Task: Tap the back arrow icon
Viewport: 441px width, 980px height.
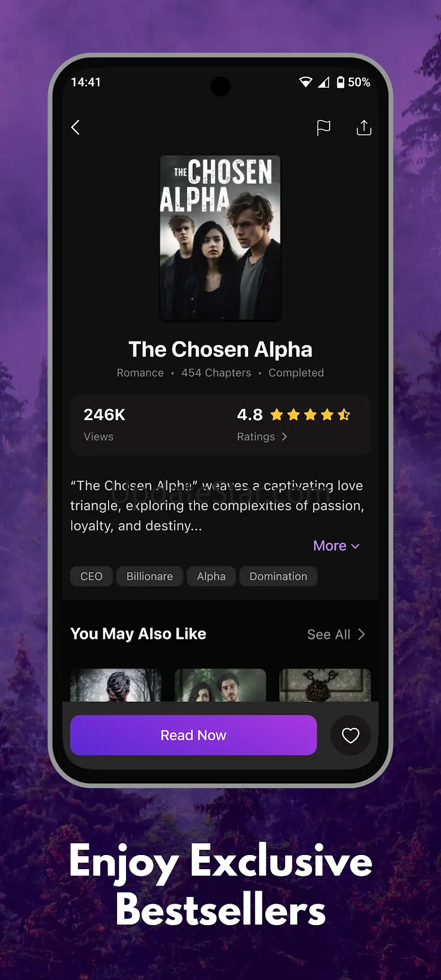Action: pos(76,127)
